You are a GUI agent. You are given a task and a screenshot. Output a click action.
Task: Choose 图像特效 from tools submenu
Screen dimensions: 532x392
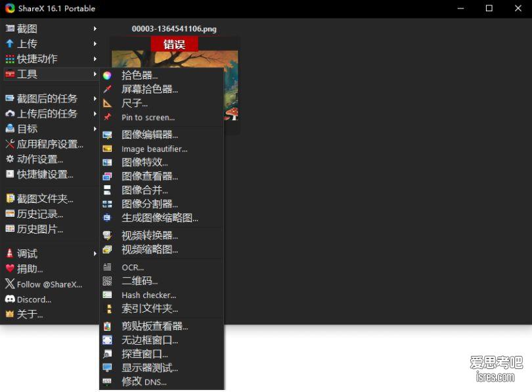tap(162, 162)
